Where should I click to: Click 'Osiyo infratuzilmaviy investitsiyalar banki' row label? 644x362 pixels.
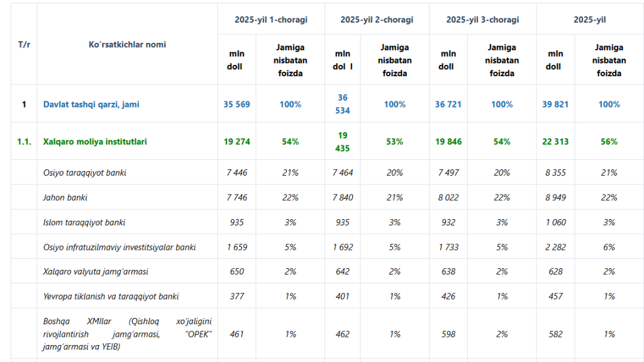[x=119, y=247]
